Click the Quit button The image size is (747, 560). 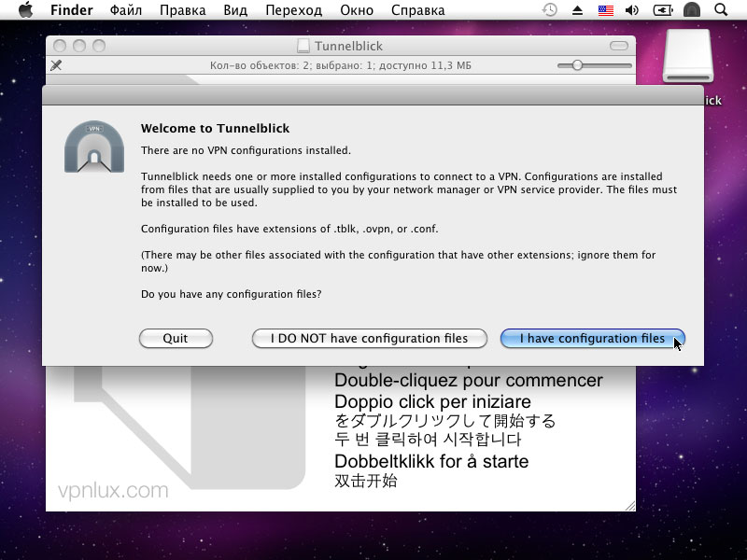[176, 338]
